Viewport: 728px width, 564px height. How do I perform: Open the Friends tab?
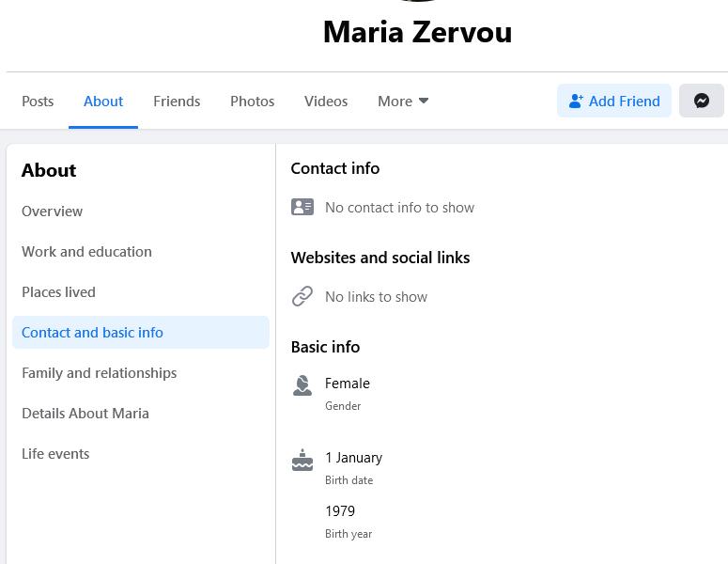click(x=177, y=101)
